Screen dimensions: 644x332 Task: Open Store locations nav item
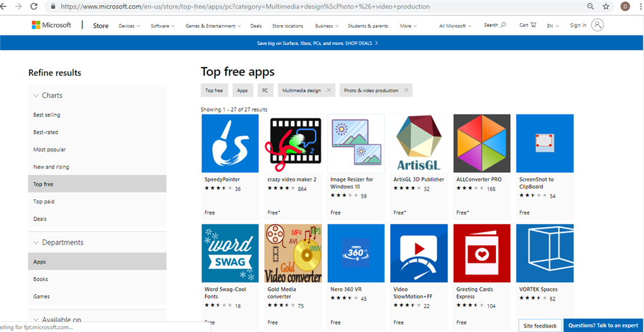point(287,26)
